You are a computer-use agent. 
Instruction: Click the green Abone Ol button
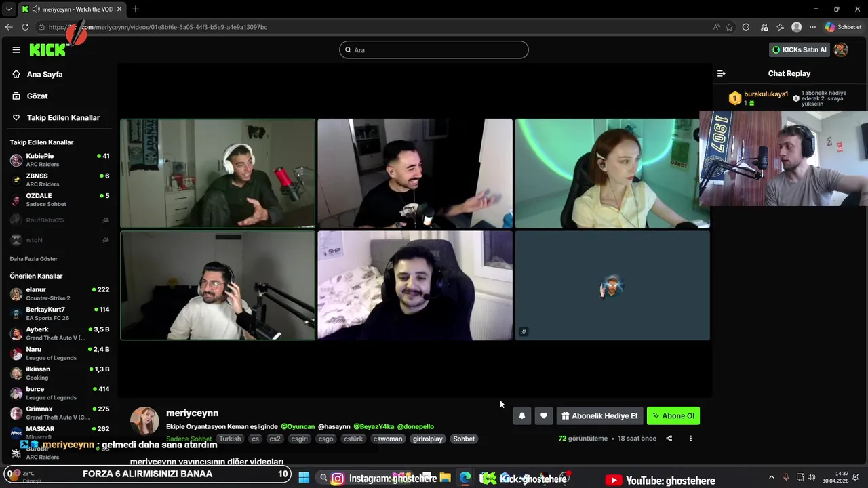pyautogui.click(x=673, y=415)
